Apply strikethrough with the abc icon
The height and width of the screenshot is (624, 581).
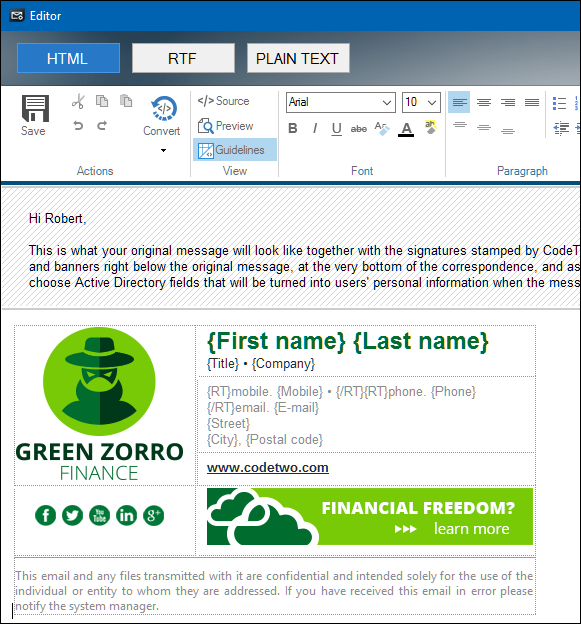359,129
